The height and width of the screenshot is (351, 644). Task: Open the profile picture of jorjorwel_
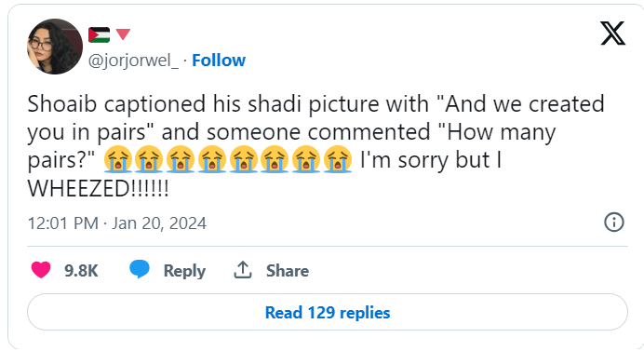(55, 47)
